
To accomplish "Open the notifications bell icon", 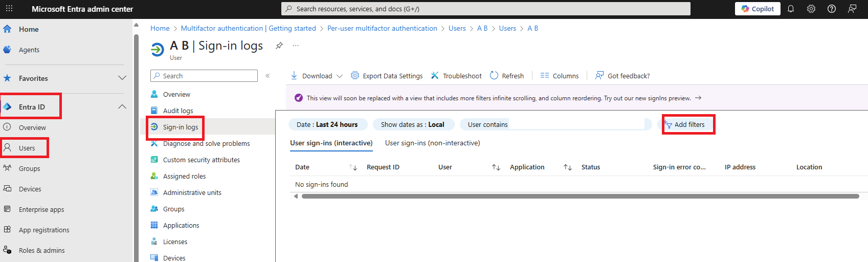I will (791, 9).
